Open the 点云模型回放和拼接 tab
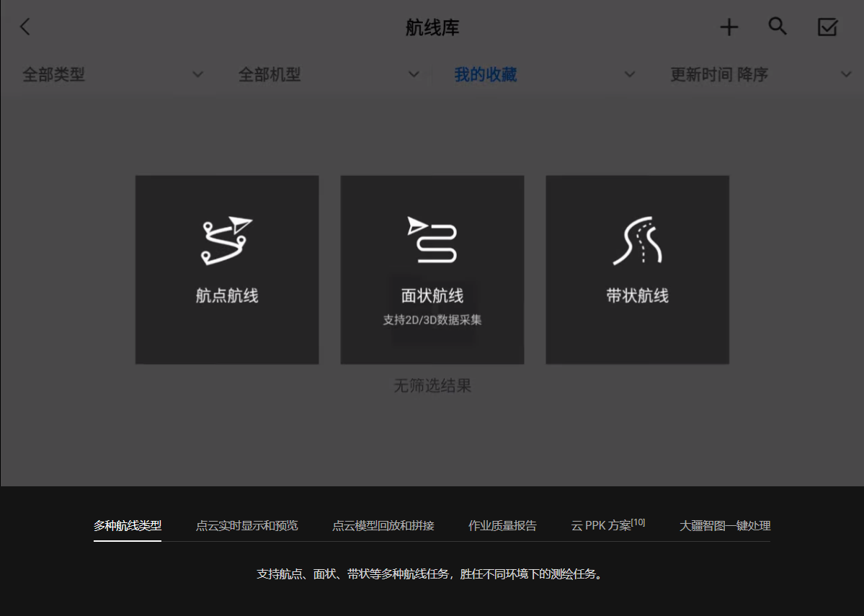The image size is (864, 616). pos(383,525)
